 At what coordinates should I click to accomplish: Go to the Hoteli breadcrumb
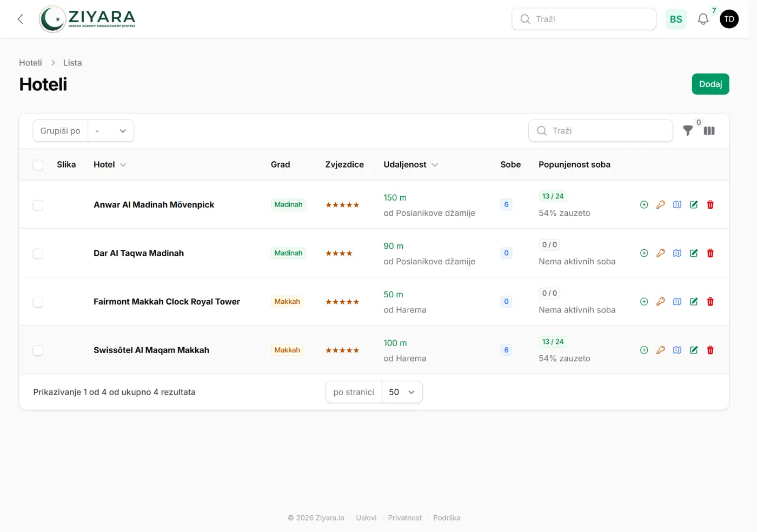30,63
